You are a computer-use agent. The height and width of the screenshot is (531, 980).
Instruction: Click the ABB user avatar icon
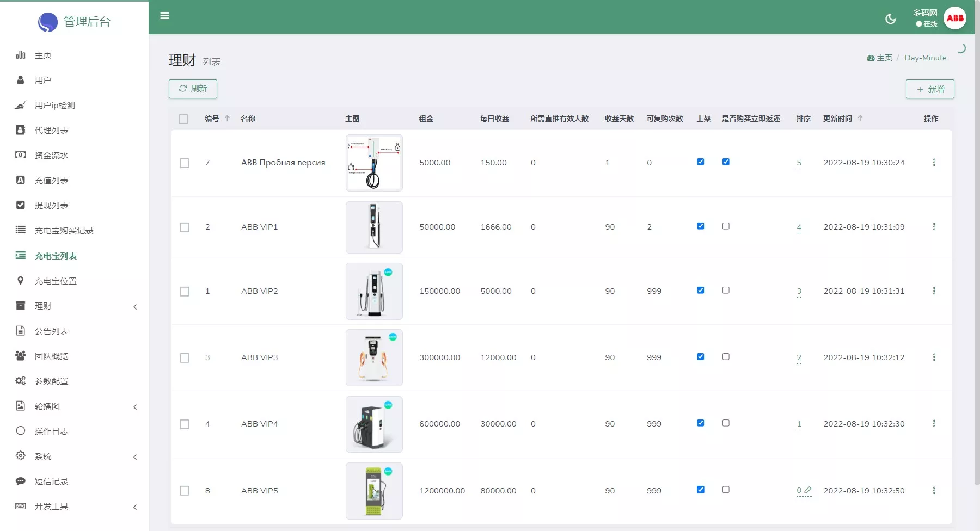(955, 18)
